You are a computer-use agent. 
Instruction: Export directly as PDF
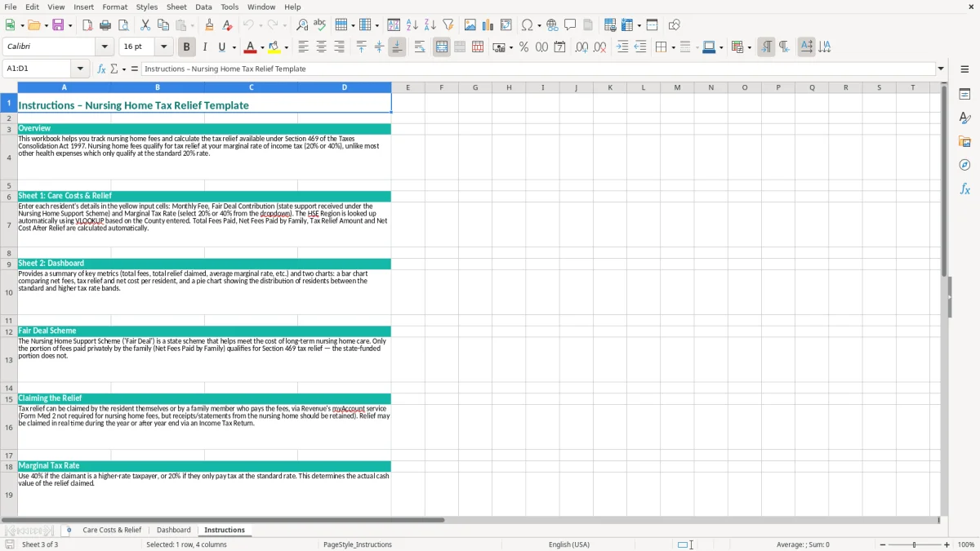point(87,25)
